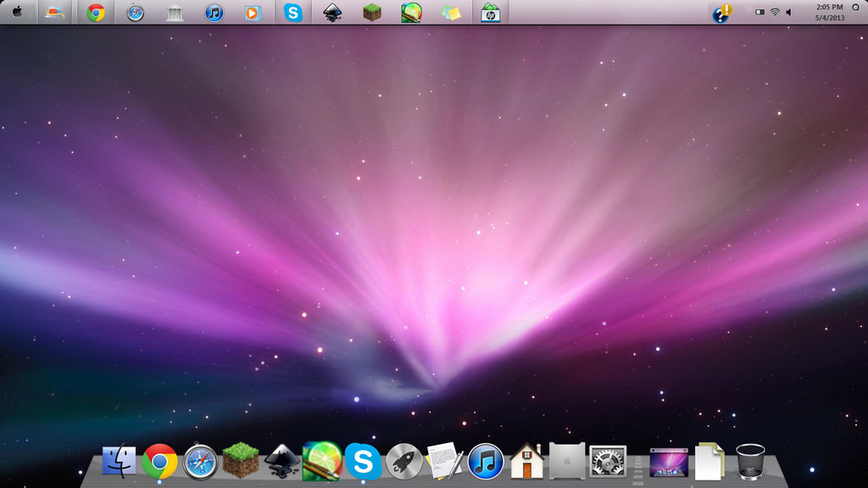Open Google Chrome from the top bar
This screenshot has width=868, height=488.
point(96,12)
